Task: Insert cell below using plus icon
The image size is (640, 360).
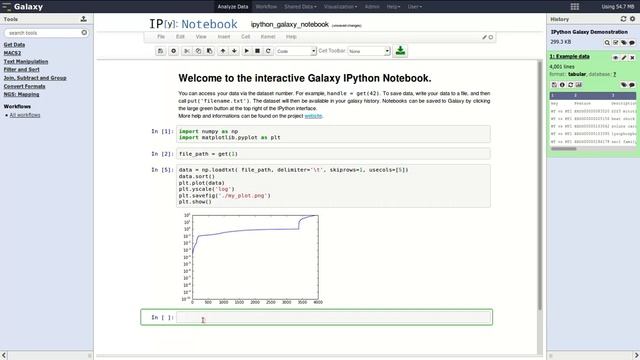Action: [173, 51]
